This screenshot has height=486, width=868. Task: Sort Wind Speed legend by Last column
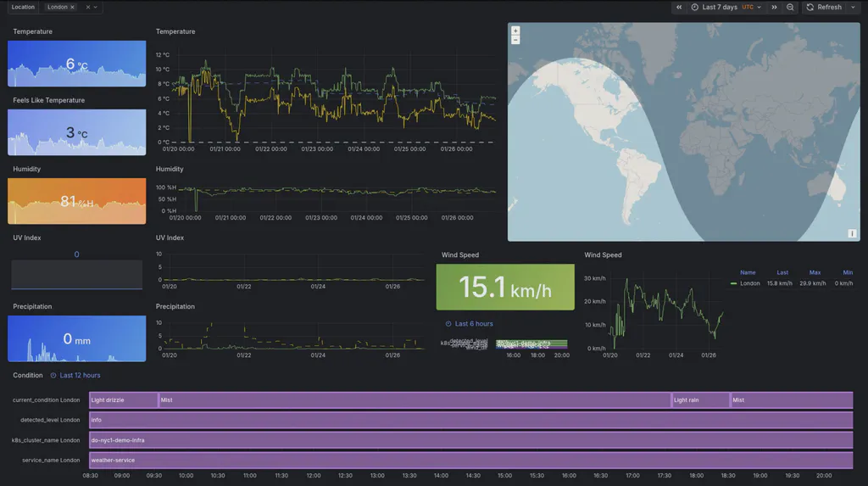coord(782,272)
